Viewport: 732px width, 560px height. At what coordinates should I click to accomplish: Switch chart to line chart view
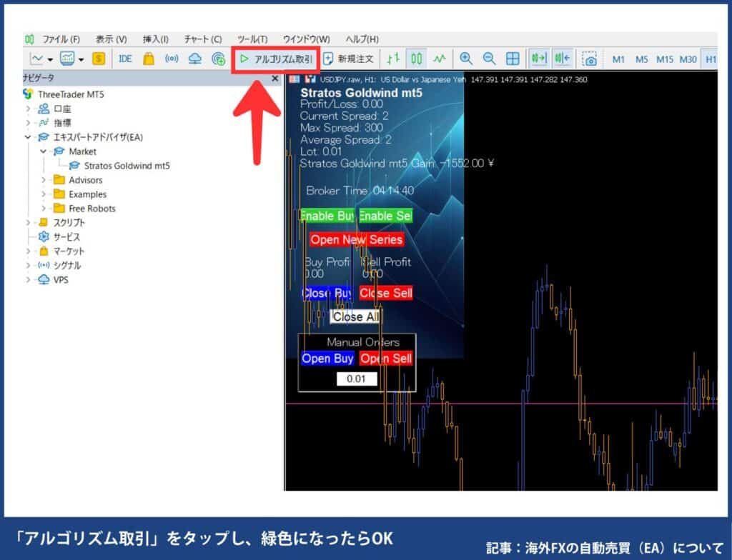(x=440, y=59)
